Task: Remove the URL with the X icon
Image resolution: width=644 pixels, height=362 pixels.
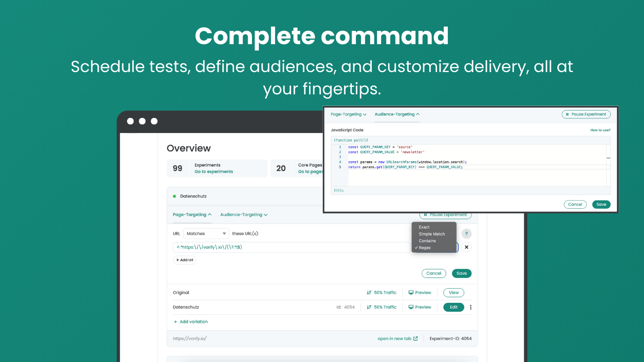Action: pos(466,247)
